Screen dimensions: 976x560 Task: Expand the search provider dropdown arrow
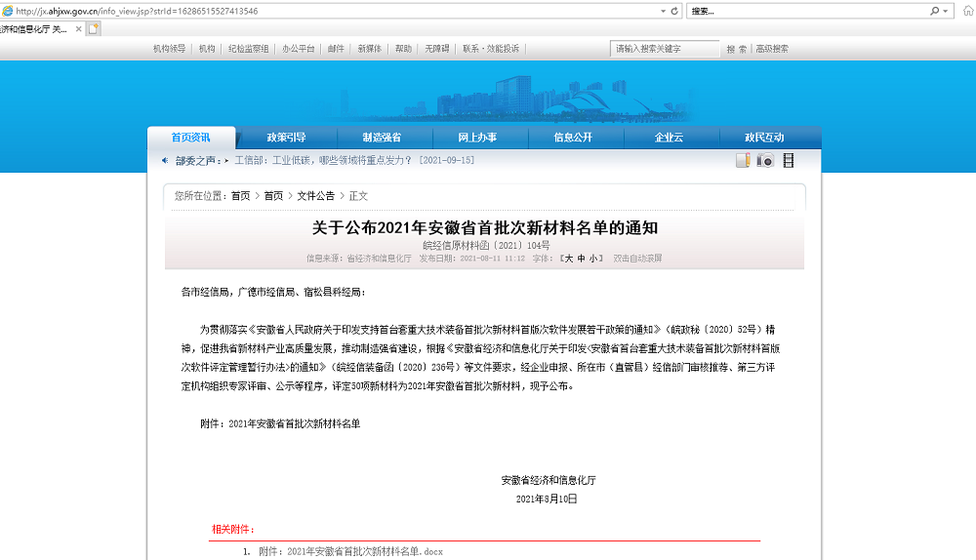click(946, 11)
